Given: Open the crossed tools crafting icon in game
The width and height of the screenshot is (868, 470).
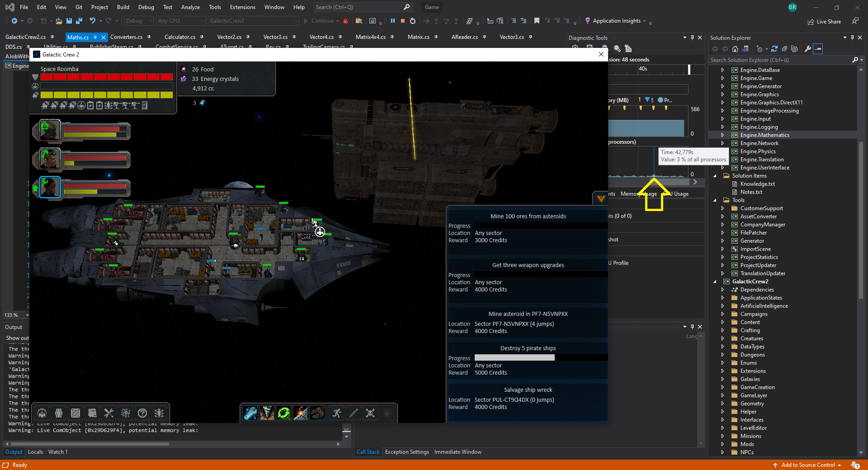Looking at the screenshot, I should [109, 413].
